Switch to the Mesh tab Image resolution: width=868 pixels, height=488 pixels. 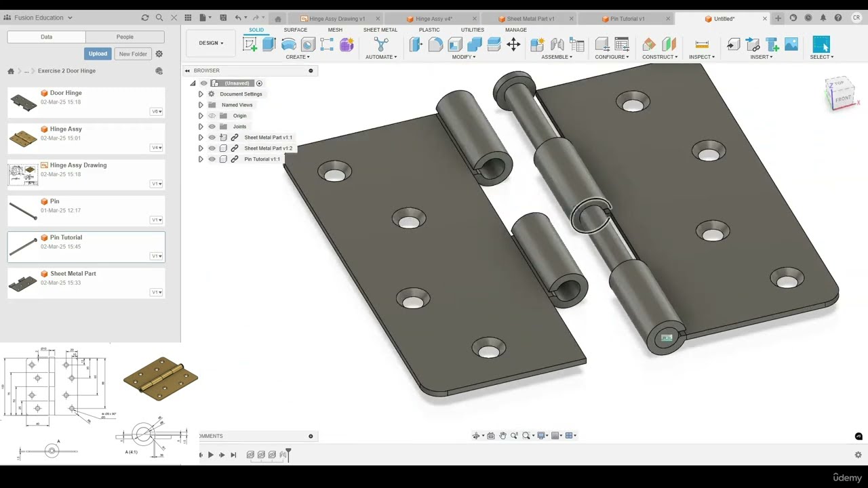(x=335, y=30)
